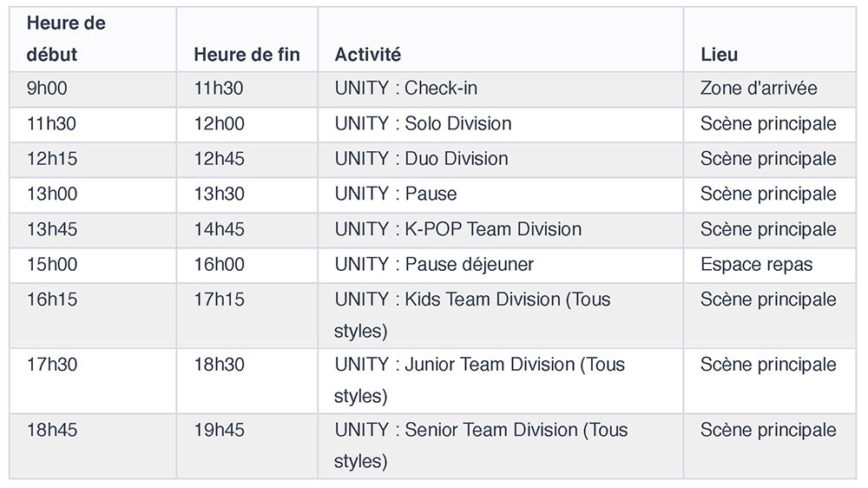Click the "UNITY : Pause déjeuner" cell

pyautogui.click(x=434, y=264)
